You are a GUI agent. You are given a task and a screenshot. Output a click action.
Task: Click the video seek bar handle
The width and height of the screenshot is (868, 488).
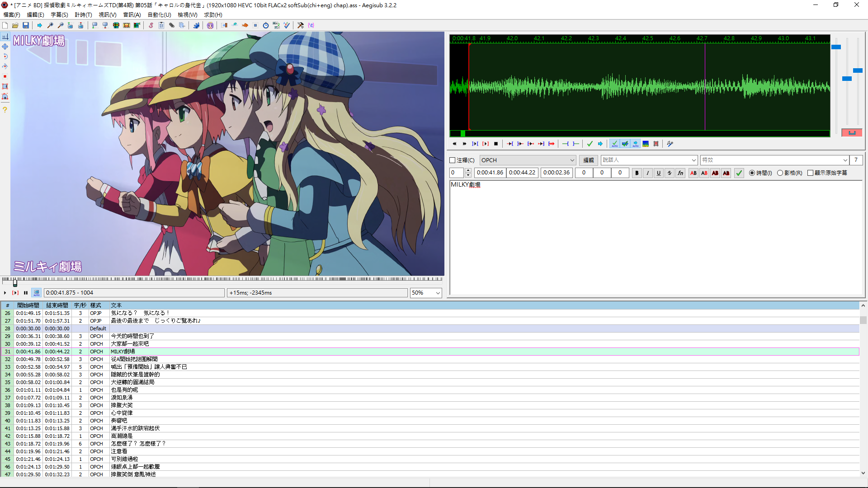pyautogui.click(x=15, y=283)
